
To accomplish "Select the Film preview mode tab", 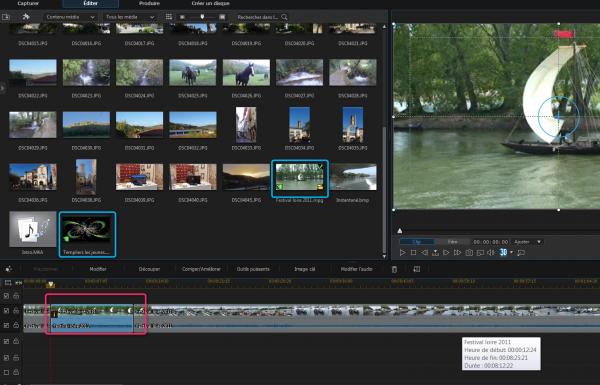I will [453, 242].
